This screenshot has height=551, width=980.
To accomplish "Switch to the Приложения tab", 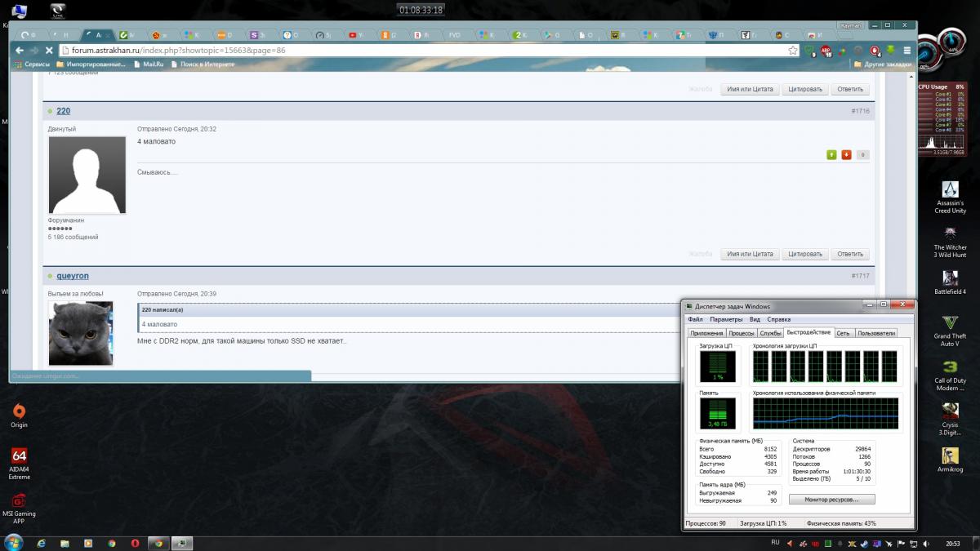I will click(x=706, y=333).
